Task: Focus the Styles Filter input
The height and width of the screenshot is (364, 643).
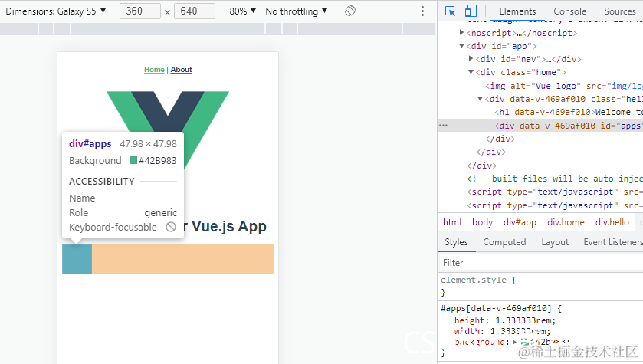Action: pos(541,263)
